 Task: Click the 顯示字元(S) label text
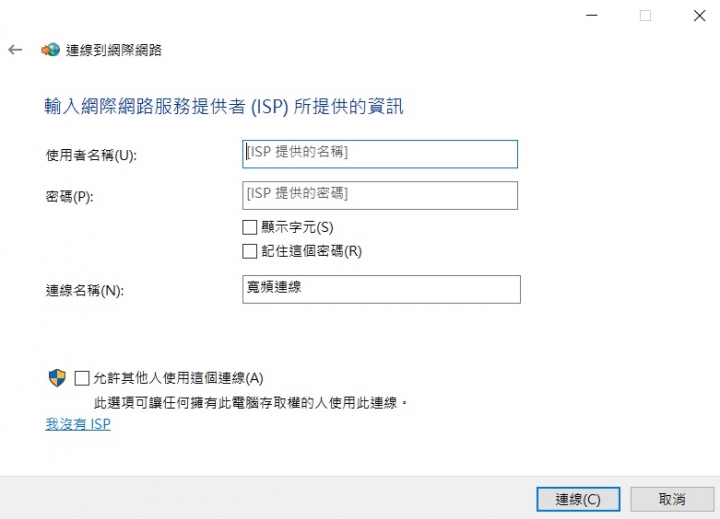(x=297, y=227)
